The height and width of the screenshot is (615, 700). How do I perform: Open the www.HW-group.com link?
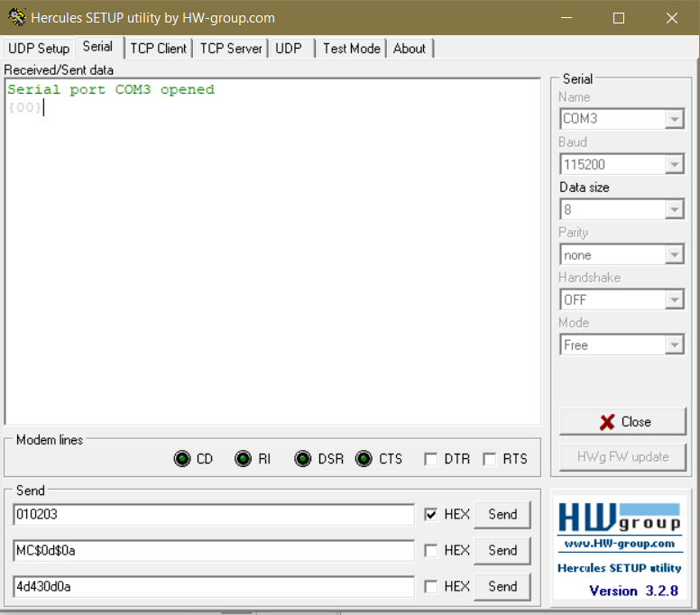pos(619,544)
